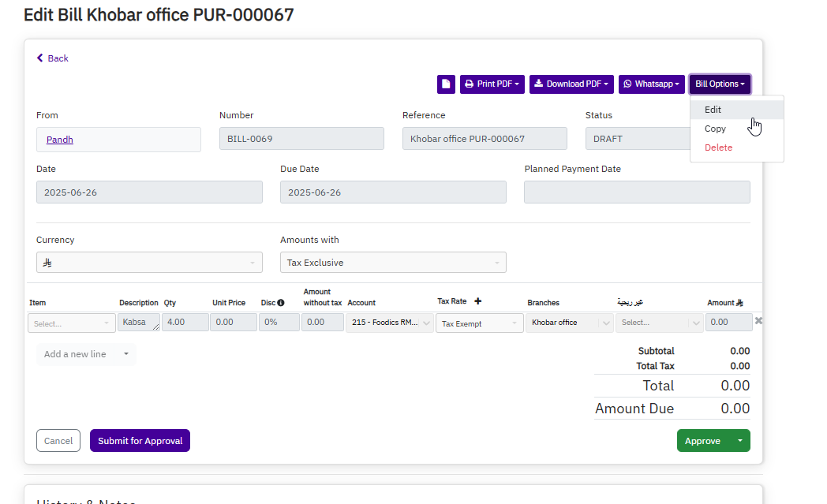Select Edit from Bill Options menu

[x=713, y=110]
